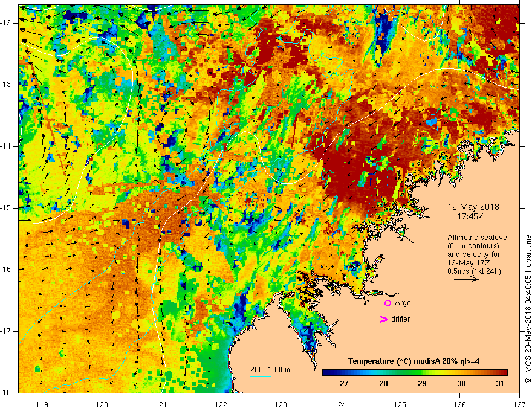Image resolution: width=532 pixels, height=411 pixels.
Task: Click the longitude axis label 121
Action: [161, 404]
